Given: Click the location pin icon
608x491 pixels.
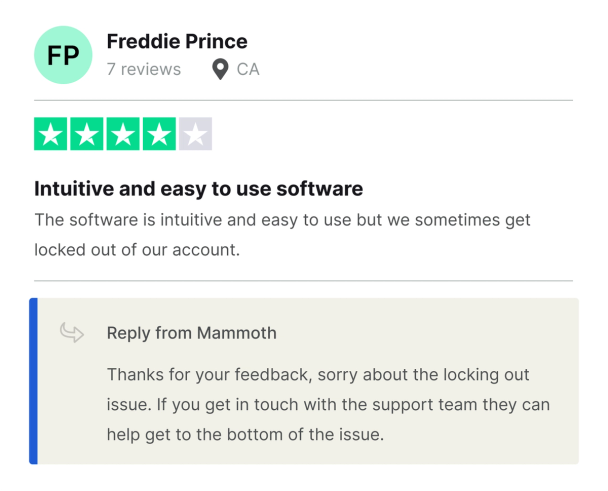Looking at the screenshot, I should pos(220,69).
